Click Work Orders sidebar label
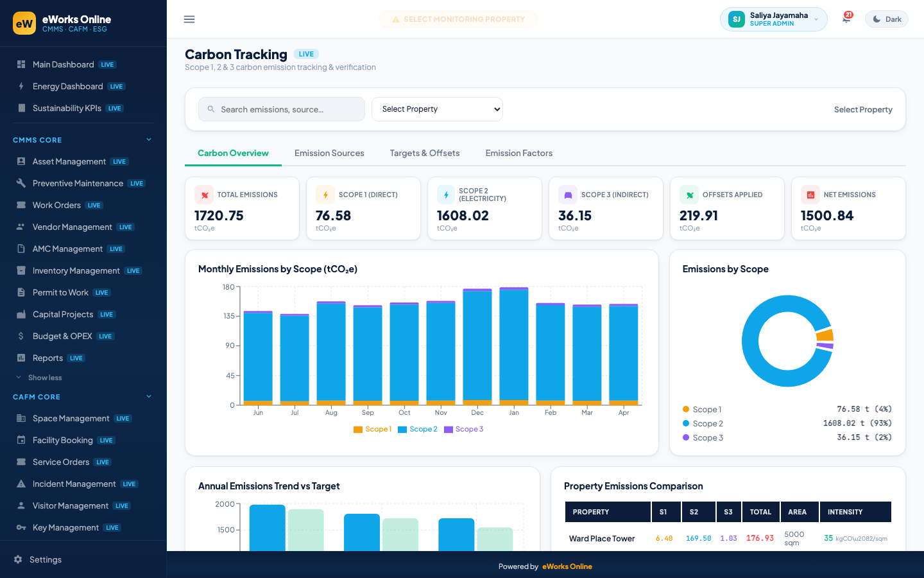Image resolution: width=924 pixels, height=578 pixels. click(x=56, y=205)
